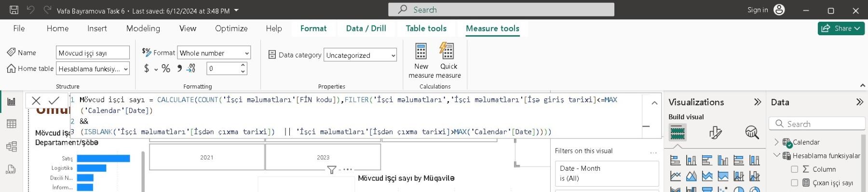Choose stacked bar chart visual
The height and width of the screenshot is (192, 868).
tap(675, 161)
